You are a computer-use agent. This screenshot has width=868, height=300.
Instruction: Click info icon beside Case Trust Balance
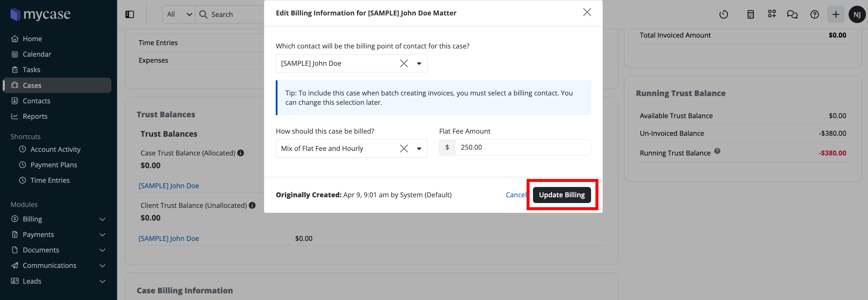241,153
